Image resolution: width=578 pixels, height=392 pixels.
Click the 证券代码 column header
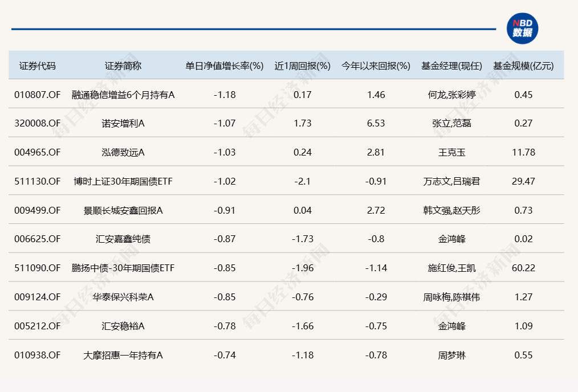coord(38,66)
